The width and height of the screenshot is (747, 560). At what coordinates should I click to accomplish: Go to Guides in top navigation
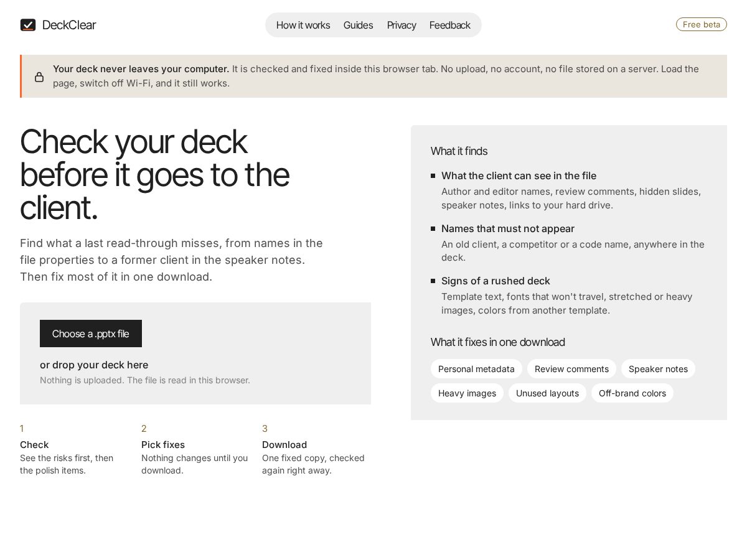coord(359,25)
